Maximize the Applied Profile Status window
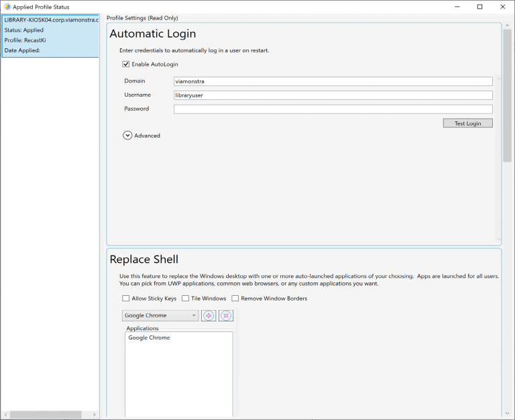The height and width of the screenshot is (420, 515). pyautogui.click(x=479, y=7)
